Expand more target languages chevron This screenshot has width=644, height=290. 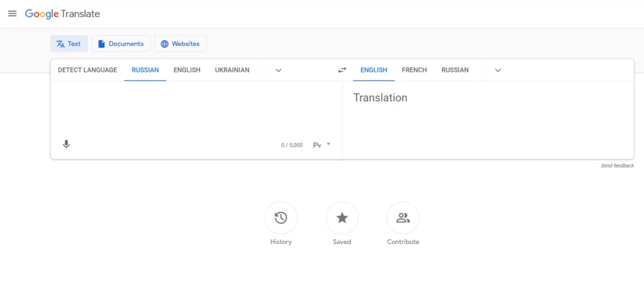tap(498, 70)
